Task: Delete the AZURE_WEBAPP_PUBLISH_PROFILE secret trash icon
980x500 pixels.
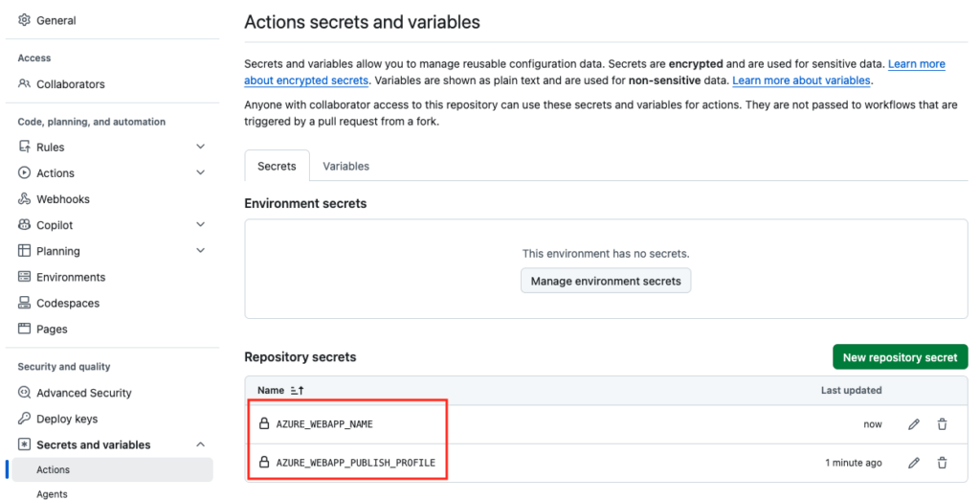Action: 942,463
